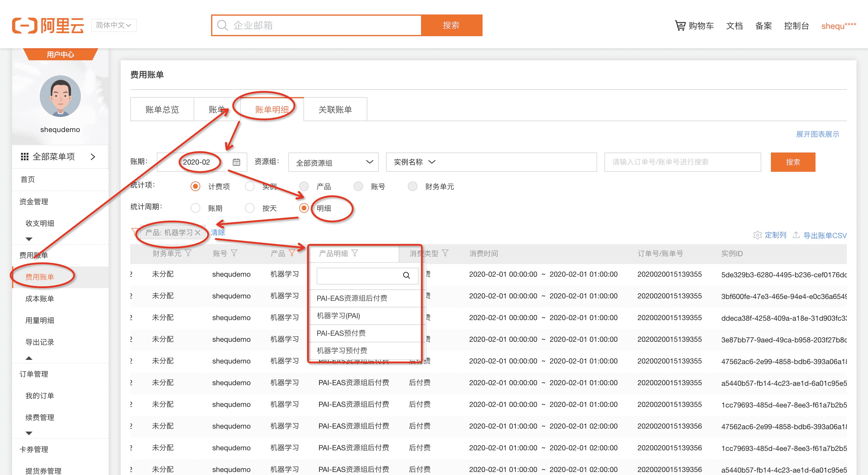Click the shequdemo avatar picture

coord(60,96)
